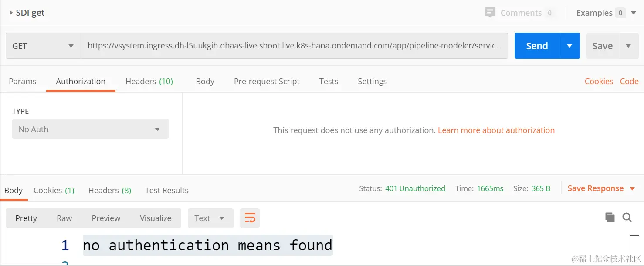Select the Visualize view
The width and height of the screenshot is (644, 266).
pyautogui.click(x=156, y=218)
